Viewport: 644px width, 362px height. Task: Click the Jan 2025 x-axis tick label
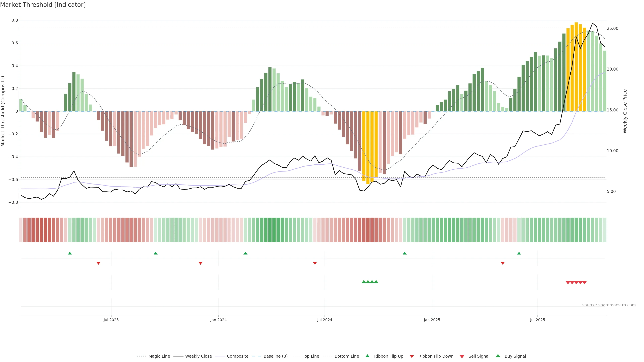pos(432,320)
